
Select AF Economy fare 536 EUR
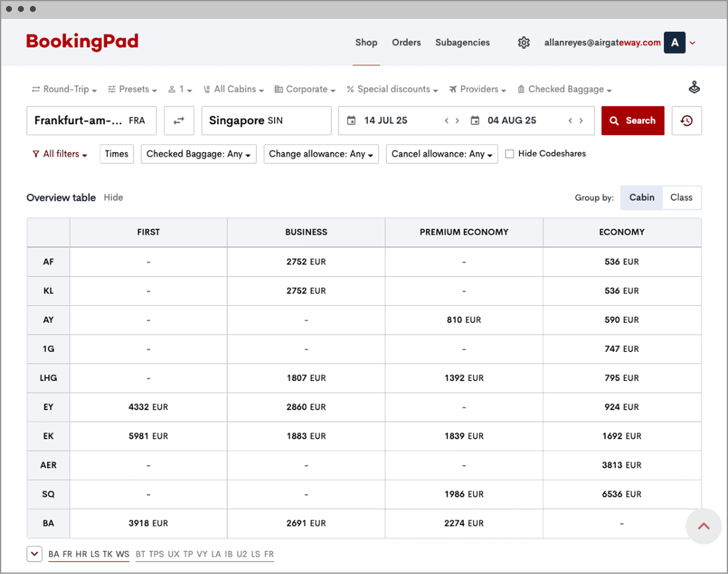point(621,262)
